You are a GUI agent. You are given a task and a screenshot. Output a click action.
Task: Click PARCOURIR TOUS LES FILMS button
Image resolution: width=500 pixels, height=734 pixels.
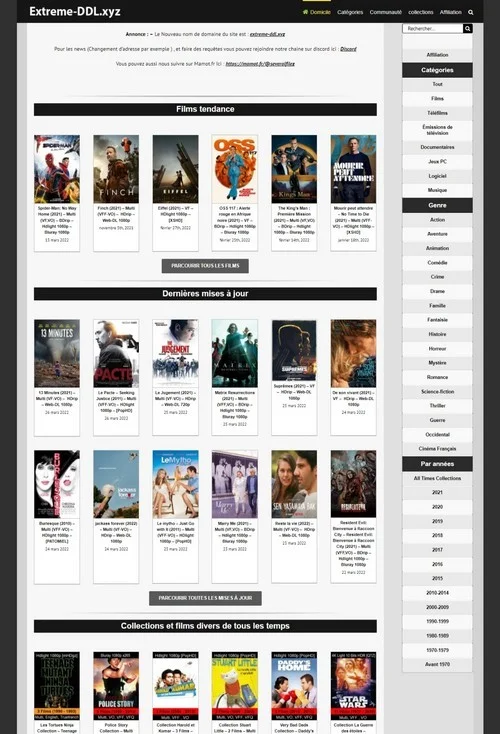[205, 266]
